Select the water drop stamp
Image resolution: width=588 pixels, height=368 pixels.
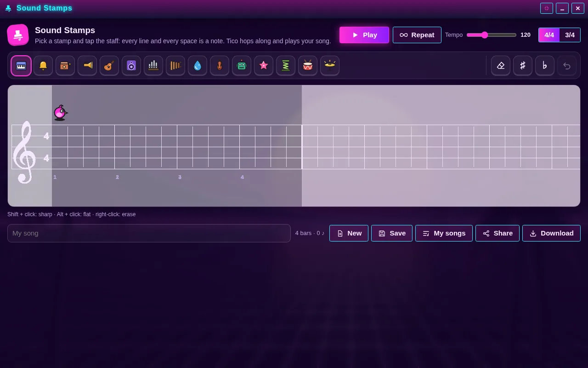click(198, 65)
